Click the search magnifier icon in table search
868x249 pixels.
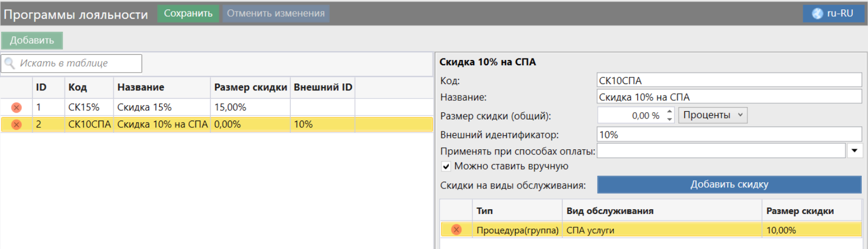click(9, 63)
